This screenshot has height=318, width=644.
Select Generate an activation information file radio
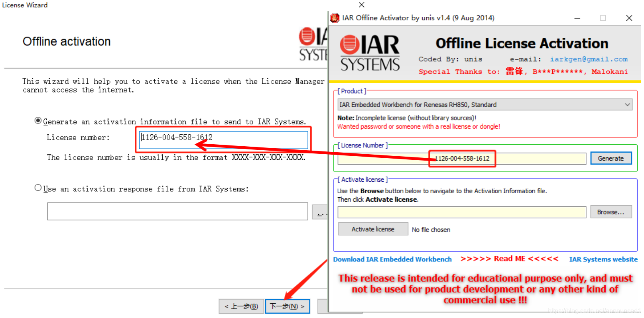38,121
